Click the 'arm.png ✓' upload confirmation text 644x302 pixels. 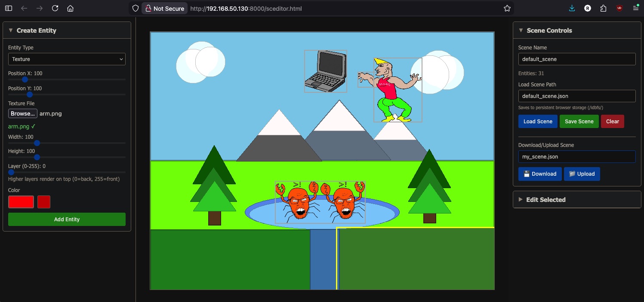click(x=22, y=127)
